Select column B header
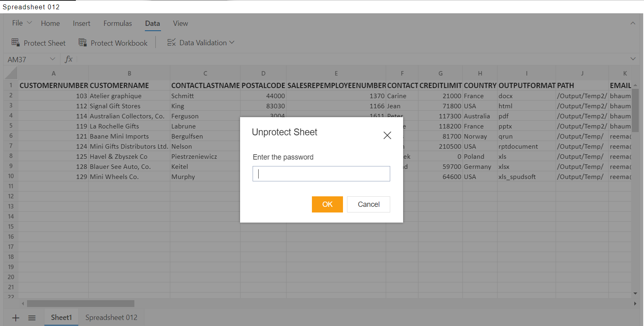Screen dimensions: 644x326 click(x=129, y=73)
